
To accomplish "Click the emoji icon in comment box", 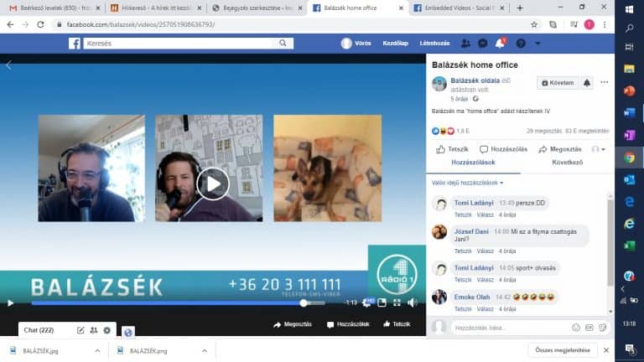I will tap(576, 327).
